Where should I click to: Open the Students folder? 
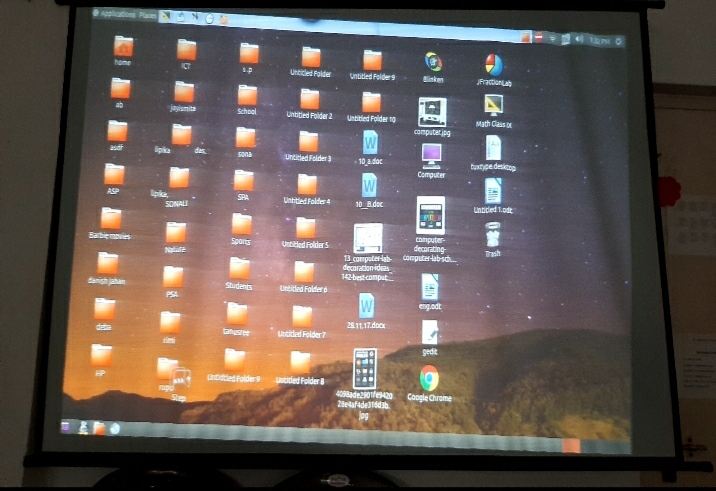click(239, 268)
